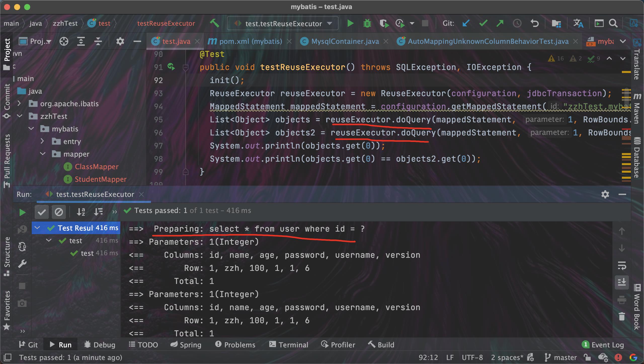Click the run gutter icon on line 91

coord(171,67)
